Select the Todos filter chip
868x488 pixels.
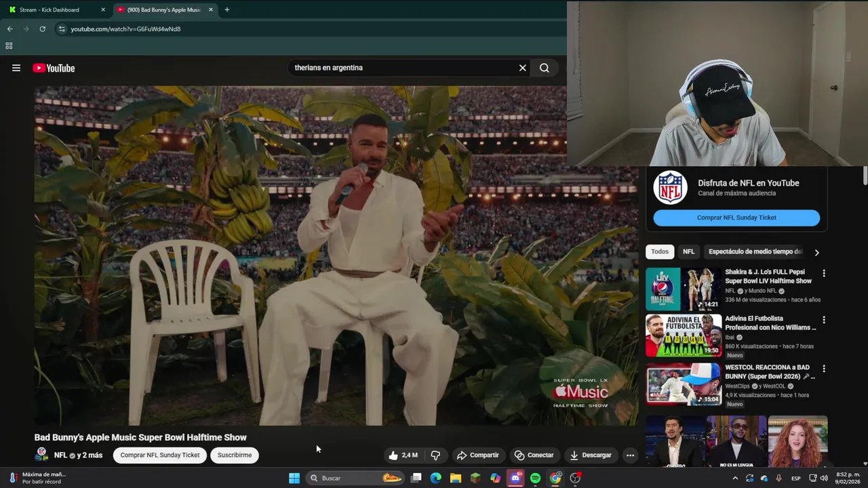(x=660, y=251)
